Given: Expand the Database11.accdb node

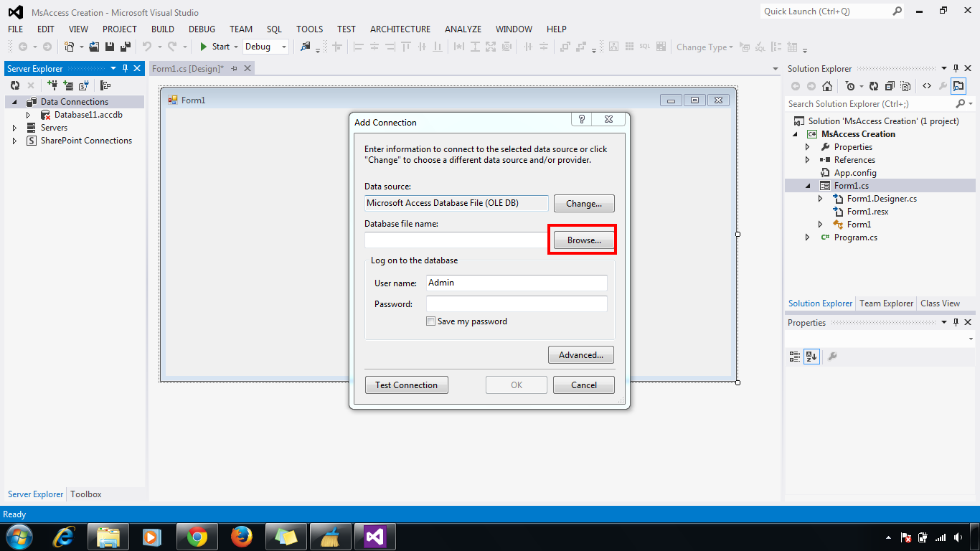Looking at the screenshot, I should click(x=29, y=114).
